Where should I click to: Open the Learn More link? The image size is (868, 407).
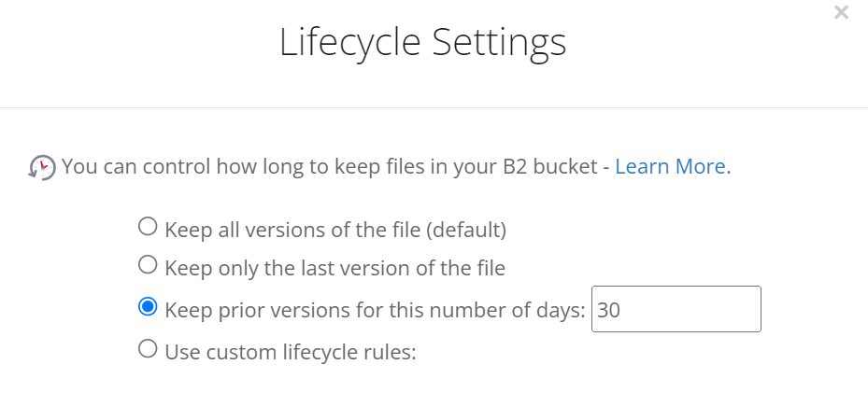tap(670, 166)
